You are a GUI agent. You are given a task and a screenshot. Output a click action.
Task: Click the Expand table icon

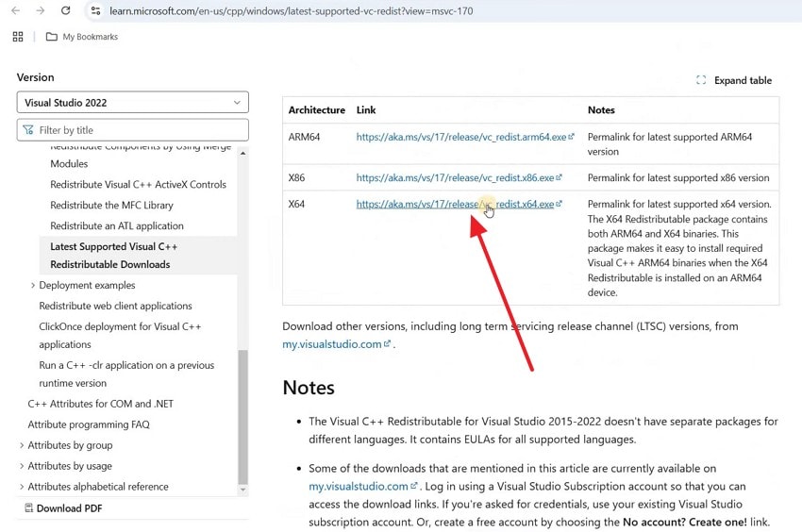click(701, 80)
